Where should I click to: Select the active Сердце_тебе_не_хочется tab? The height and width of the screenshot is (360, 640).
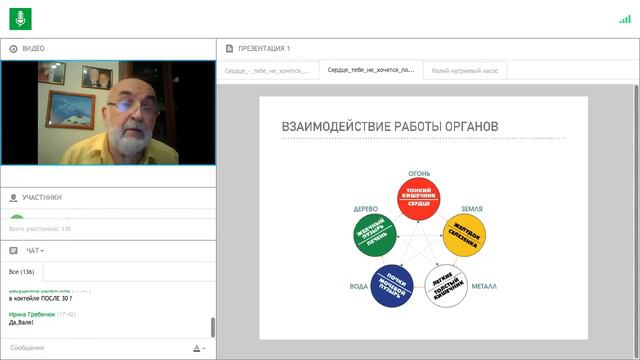click(371, 70)
